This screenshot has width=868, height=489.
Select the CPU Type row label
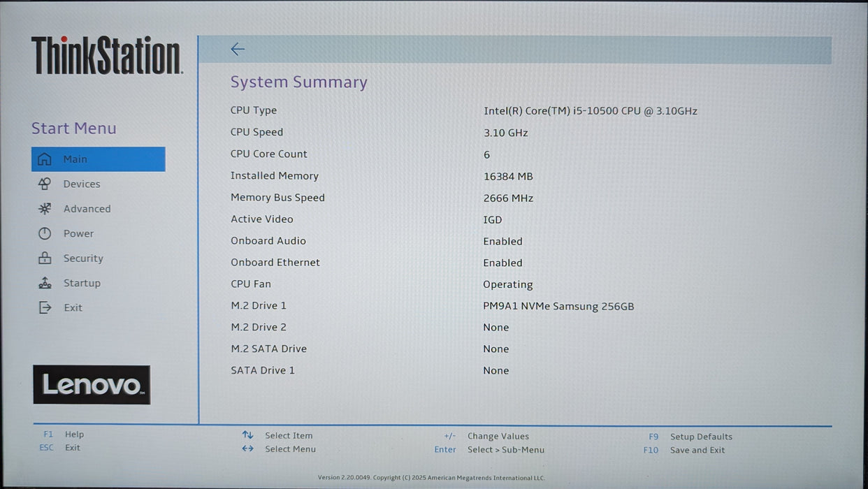click(x=254, y=110)
